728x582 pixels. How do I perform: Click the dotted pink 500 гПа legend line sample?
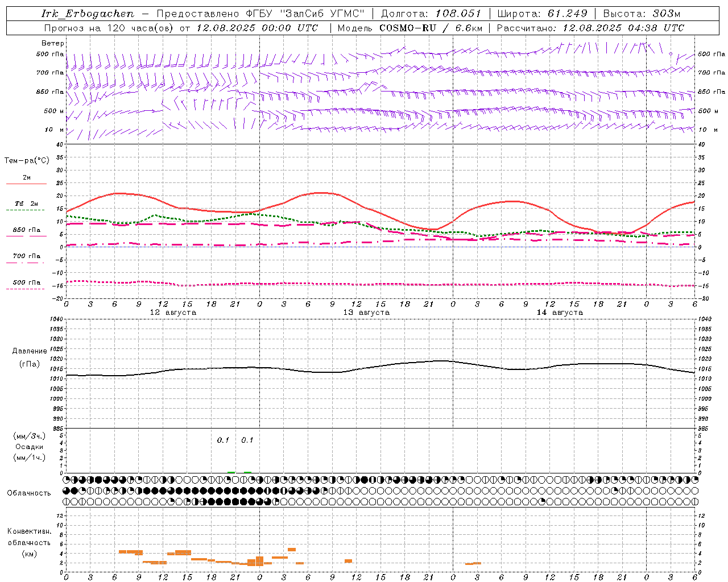click(x=25, y=289)
